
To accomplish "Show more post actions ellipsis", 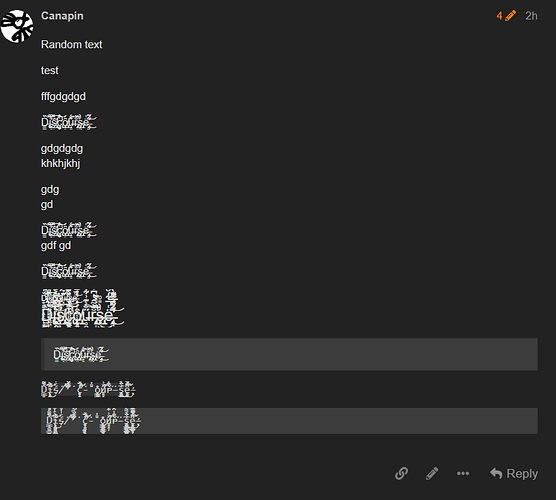I will click(x=463, y=473).
